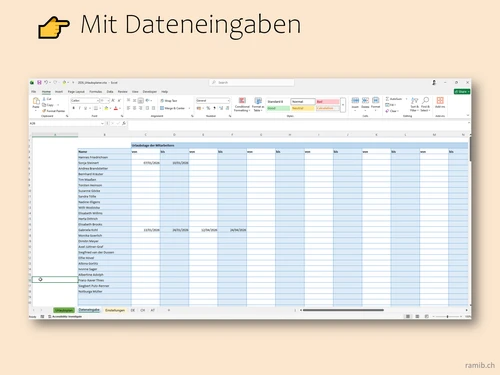500x375 pixels.
Task: Open the Data ribbon tab
Action: [x=110, y=92]
